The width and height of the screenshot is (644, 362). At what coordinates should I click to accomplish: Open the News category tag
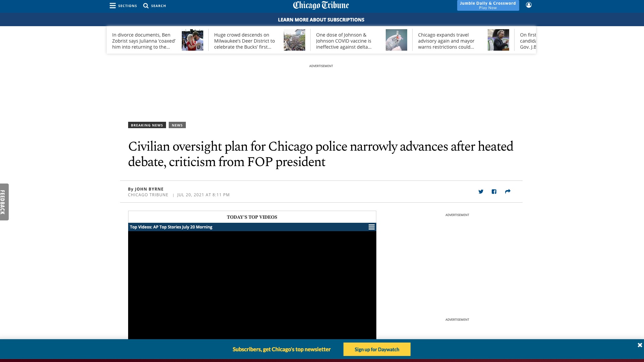point(177,125)
